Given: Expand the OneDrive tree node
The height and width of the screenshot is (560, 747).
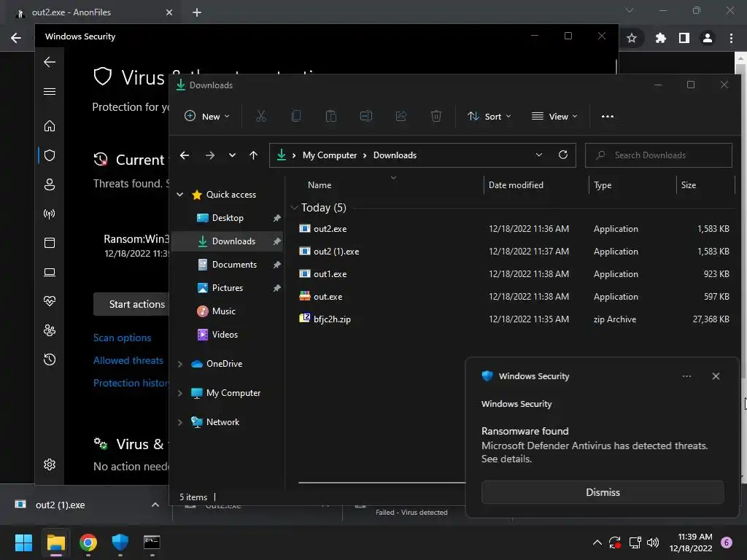Looking at the screenshot, I should pos(180,364).
